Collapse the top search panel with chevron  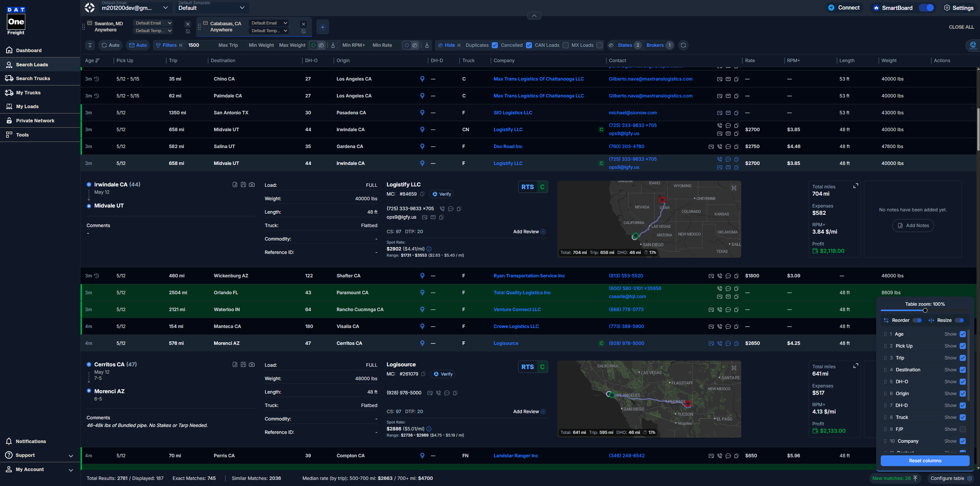point(534,16)
